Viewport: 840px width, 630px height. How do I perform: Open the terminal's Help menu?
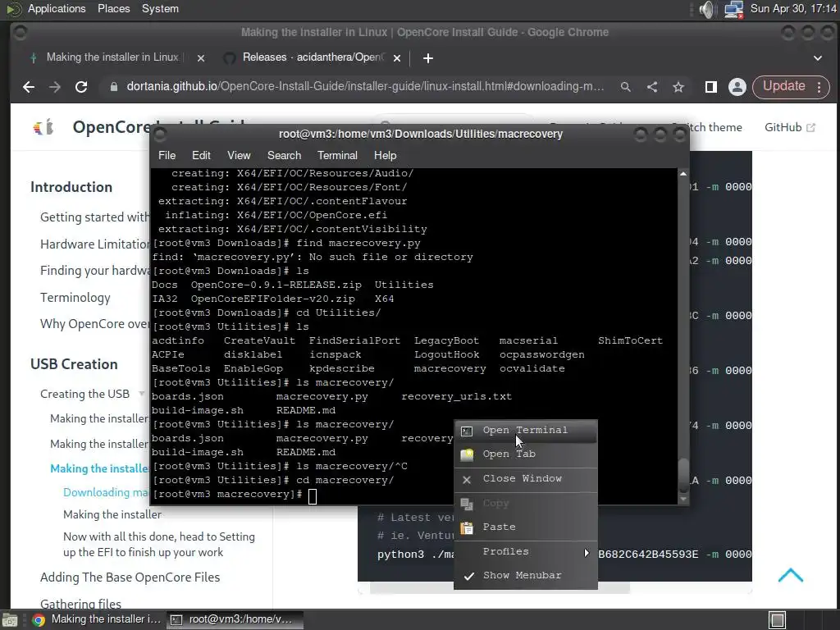tap(386, 155)
